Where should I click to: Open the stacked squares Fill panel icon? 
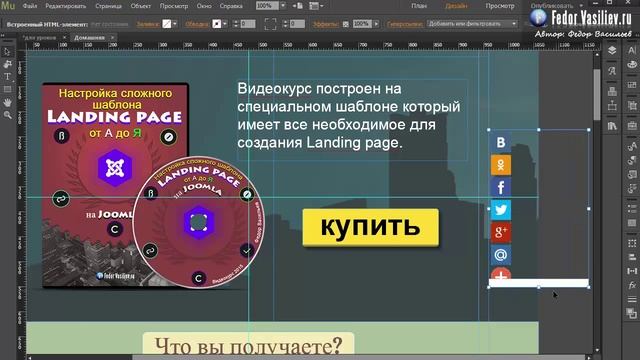click(x=632, y=313)
